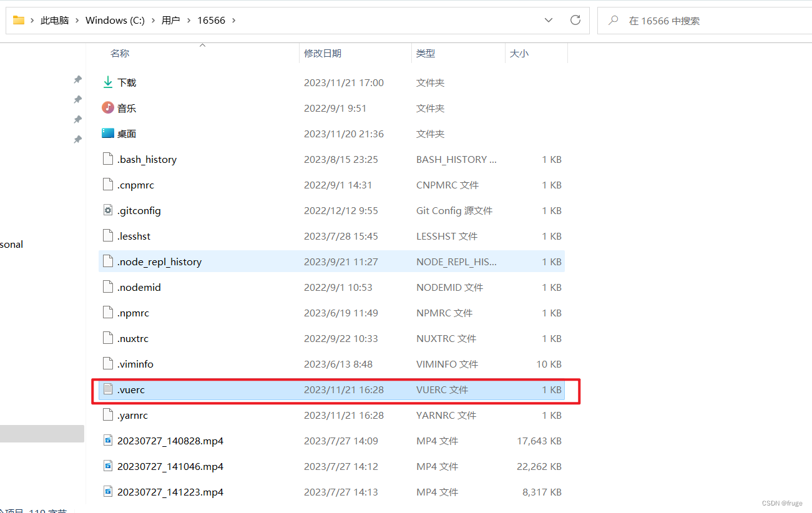
Task: Click the Git Config 源文件 type cell
Action: click(x=454, y=210)
